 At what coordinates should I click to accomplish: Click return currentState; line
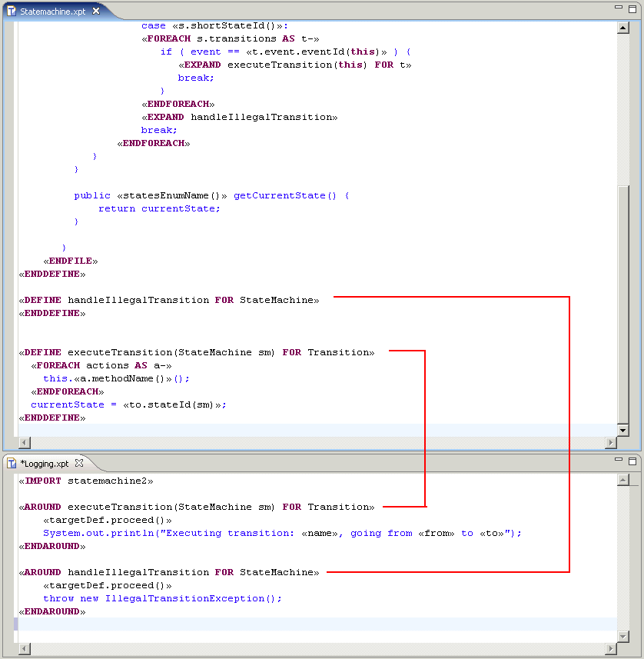(159, 209)
